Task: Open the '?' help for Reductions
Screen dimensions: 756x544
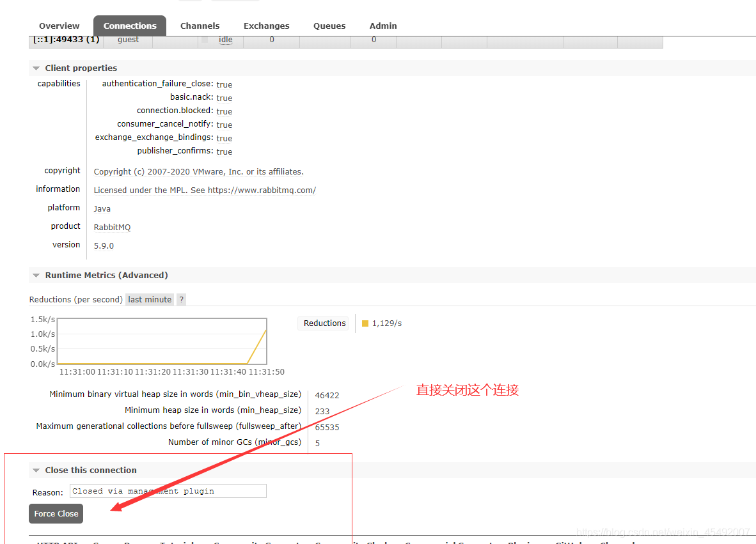Action: click(181, 300)
